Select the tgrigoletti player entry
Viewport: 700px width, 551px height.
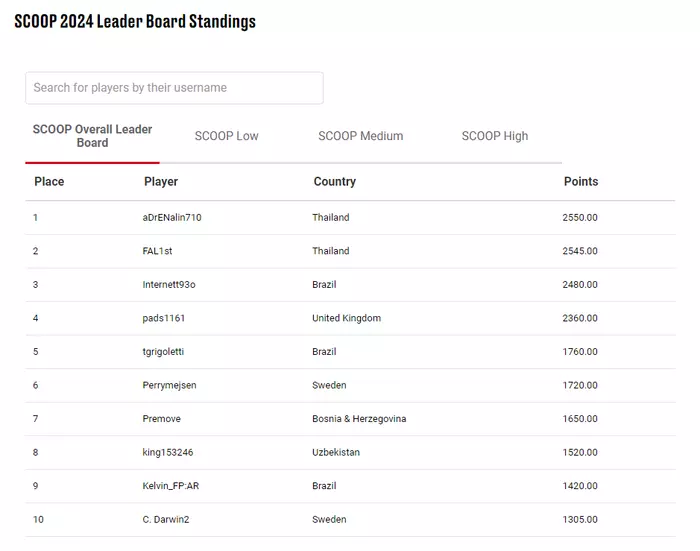pyautogui.click(x=163, y=351)
